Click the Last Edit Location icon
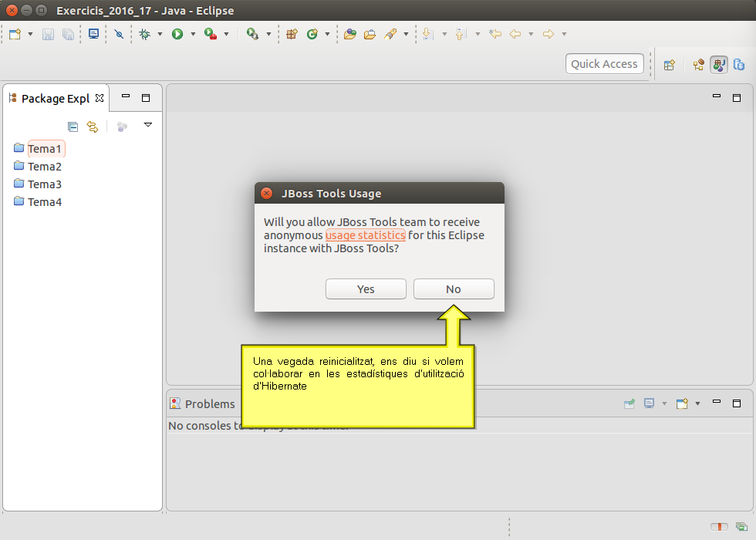756x540 pixels. coord(495,34)
